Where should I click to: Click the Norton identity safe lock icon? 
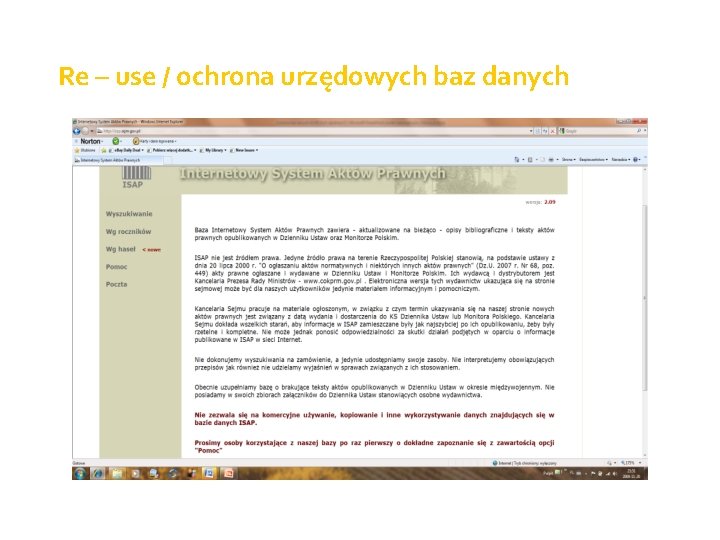(136, 141)
